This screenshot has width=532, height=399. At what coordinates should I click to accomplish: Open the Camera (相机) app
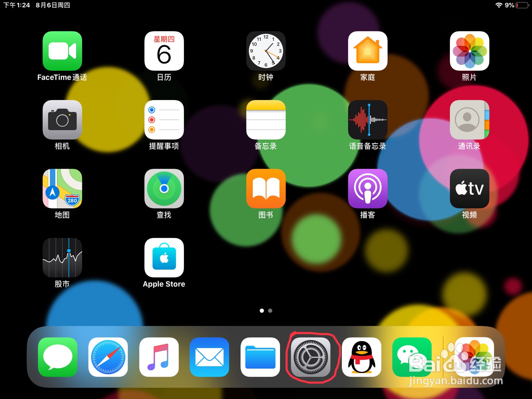(x=62, y=120)
